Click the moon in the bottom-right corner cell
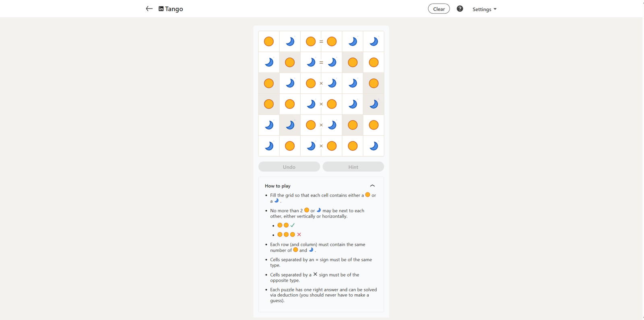 pos(374,146)
